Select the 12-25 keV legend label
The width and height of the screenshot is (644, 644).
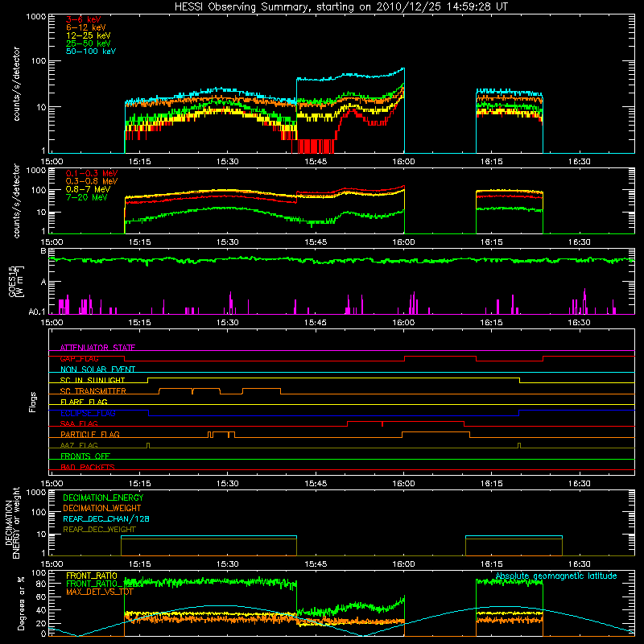(x=89, y=35)
